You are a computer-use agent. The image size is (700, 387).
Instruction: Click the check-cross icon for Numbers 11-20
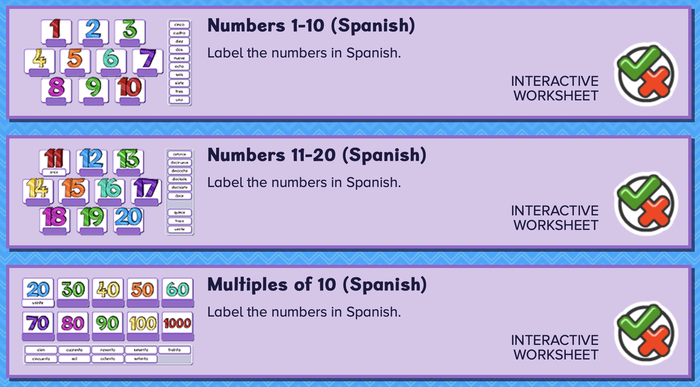[646, 204]
